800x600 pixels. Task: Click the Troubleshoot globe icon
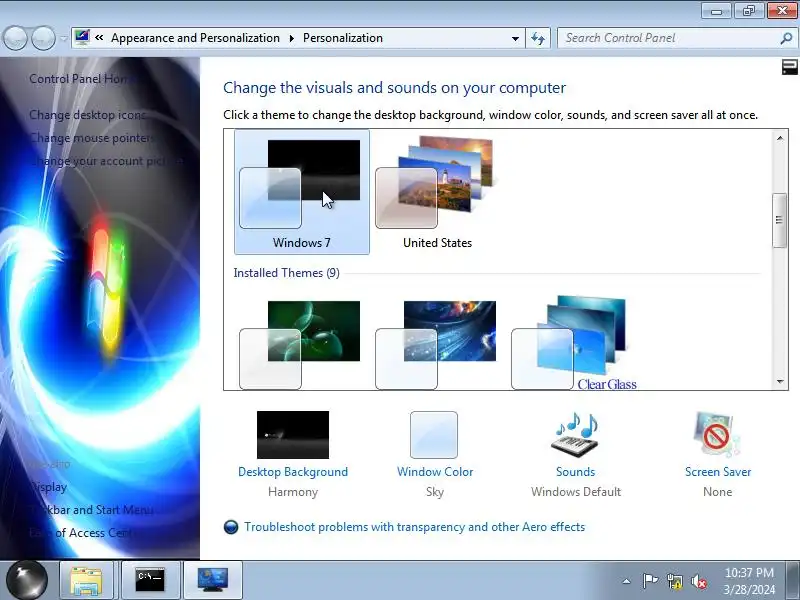tap(231, 527)
